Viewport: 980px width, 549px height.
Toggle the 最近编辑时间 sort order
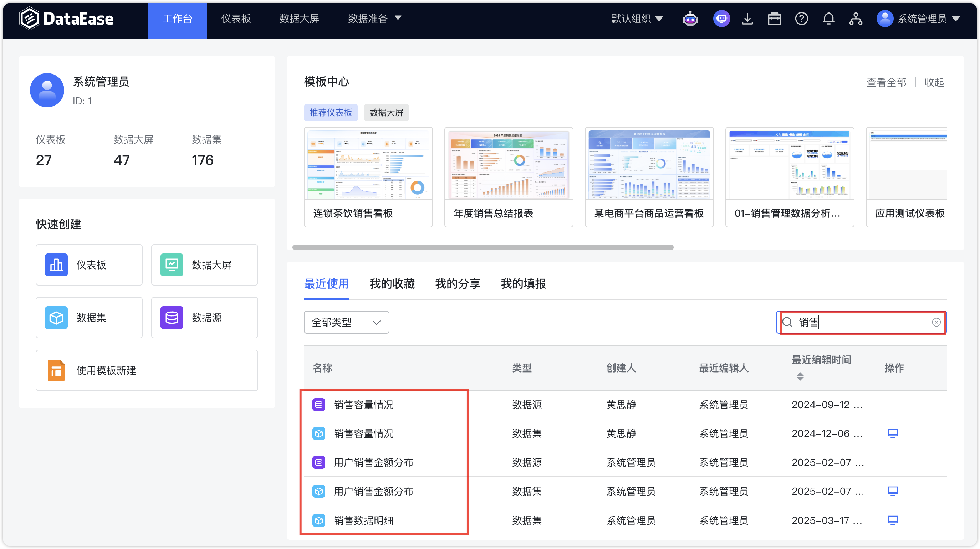pyautogui.click(x=800, y=376)
